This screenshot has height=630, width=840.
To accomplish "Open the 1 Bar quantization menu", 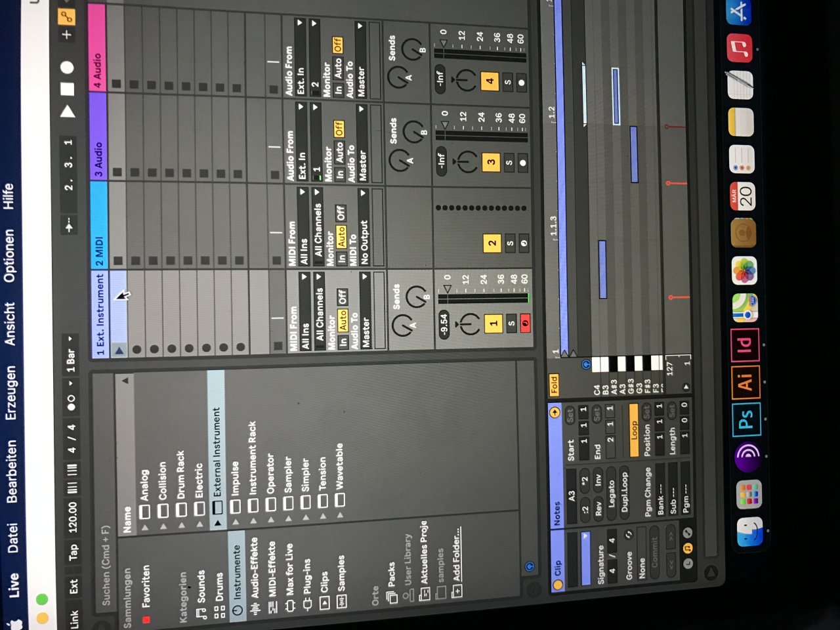I will pos(70,355).
